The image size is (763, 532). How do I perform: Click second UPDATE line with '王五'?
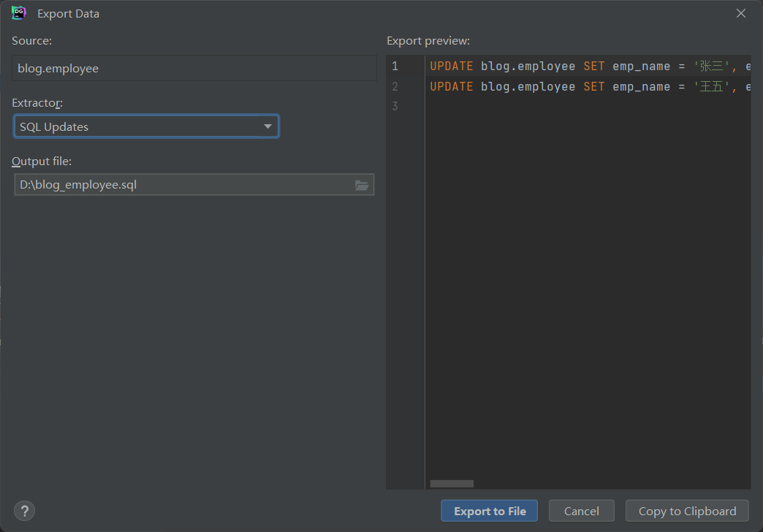coord(590,87)
